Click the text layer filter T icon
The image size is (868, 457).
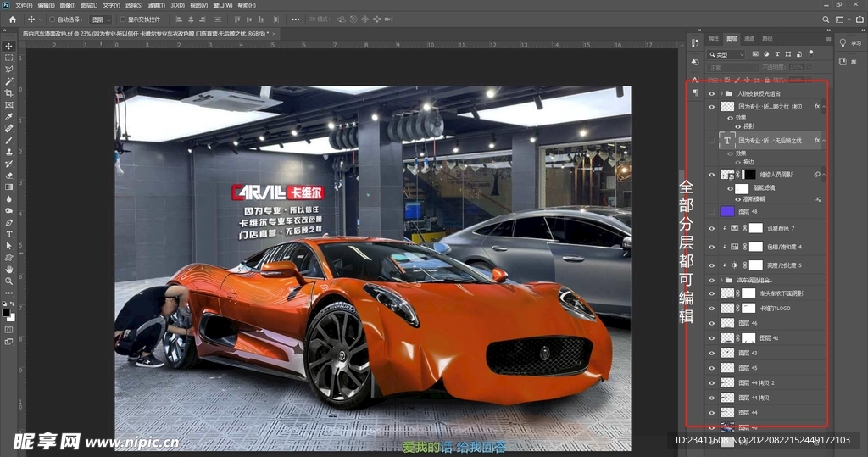(776, 54)
